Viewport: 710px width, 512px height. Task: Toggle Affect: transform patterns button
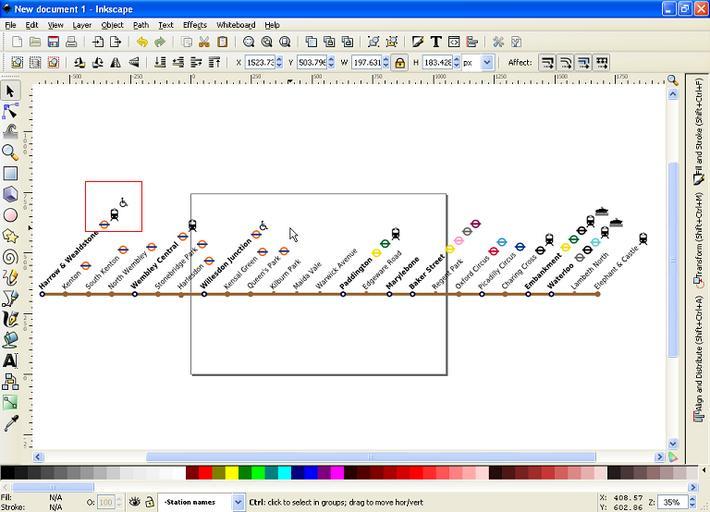pos(602,62)
